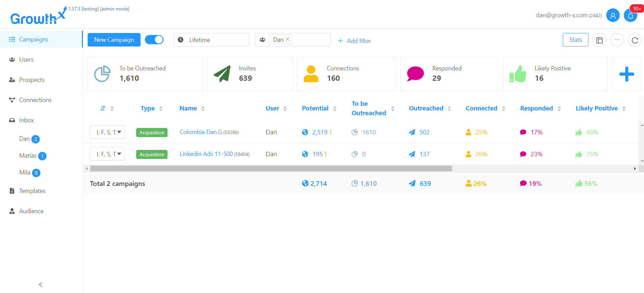Open the user filter dropdown
Image resolution: width=644 pixels, height=293 pixels.
(x=293, y=40)
